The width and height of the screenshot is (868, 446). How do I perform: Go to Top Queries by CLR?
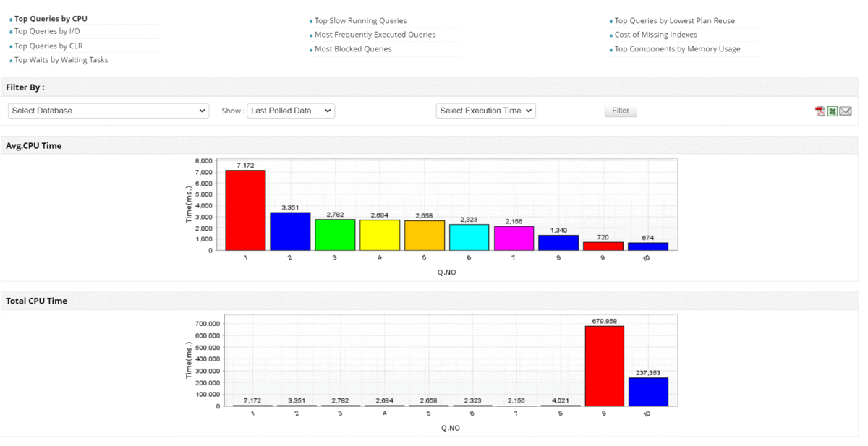[x=48, y=46]
